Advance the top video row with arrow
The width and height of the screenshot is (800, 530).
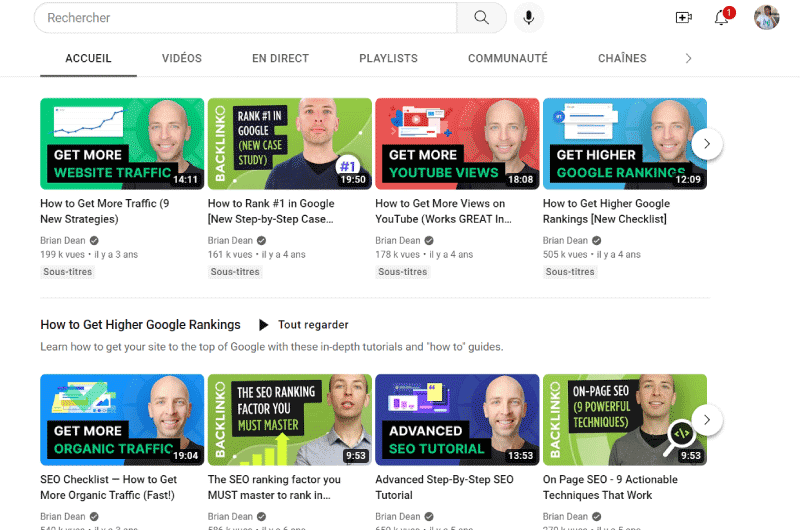(707, 144)
